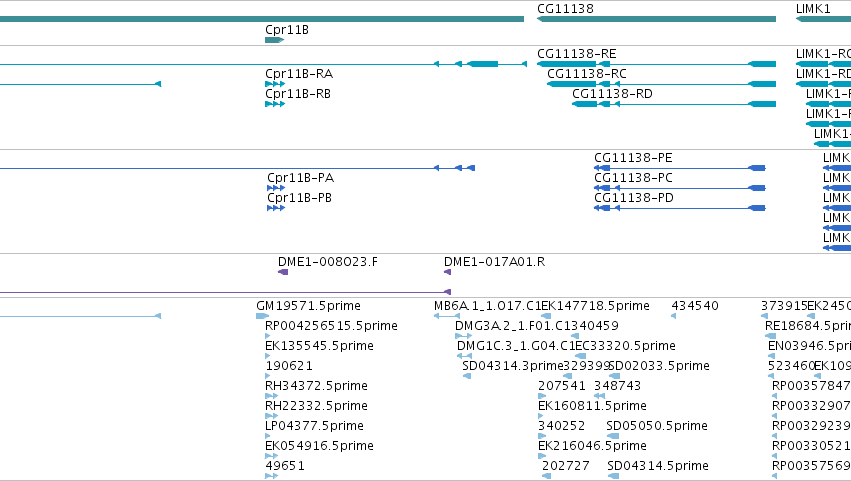Click the CG11138-PD protein label
851x481 pixels.
click(634, 198)
